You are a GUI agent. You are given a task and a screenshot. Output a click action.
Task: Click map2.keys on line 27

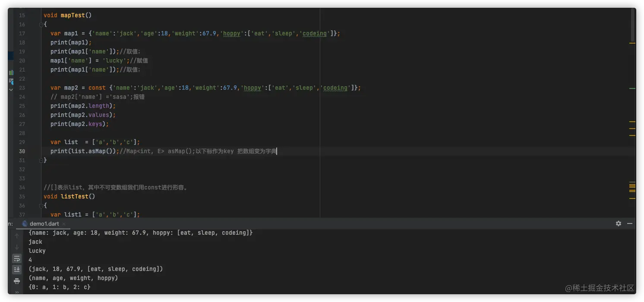coord(87,124)
